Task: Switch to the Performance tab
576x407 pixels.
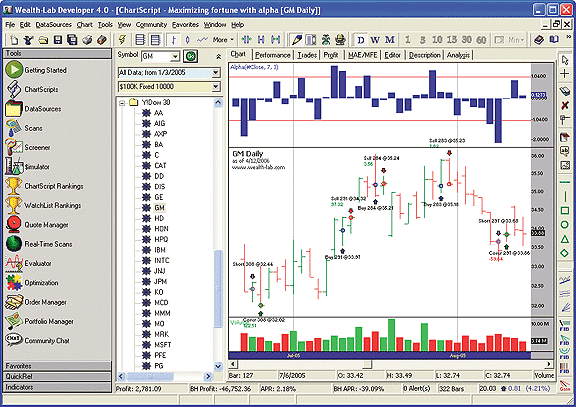Action: pyautogui.click(x=272, y=55)
